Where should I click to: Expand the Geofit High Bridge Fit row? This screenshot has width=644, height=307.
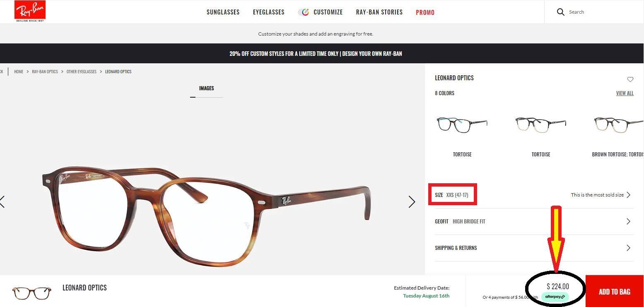click(x=534, y=221)
